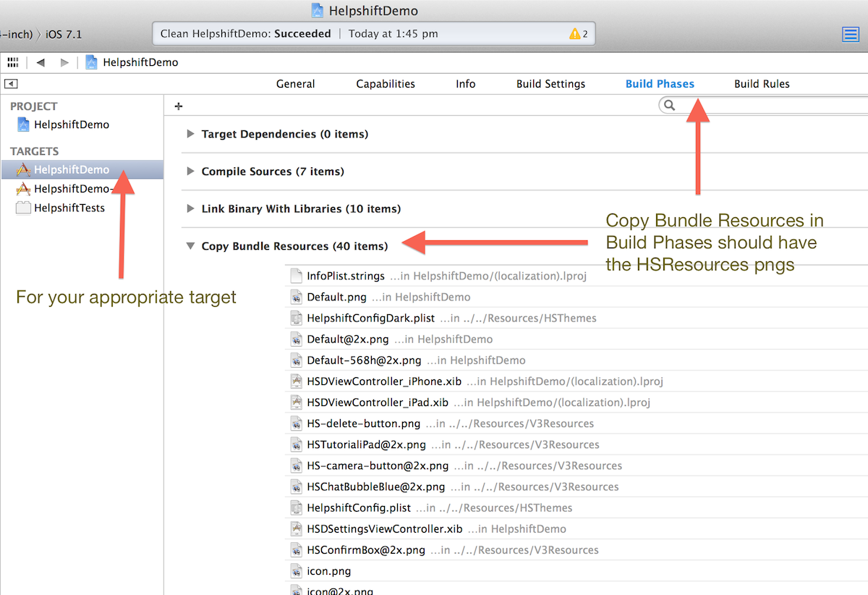This screenshot has width=868, height=595.
Task: Toggle the editor layout icon at top right
Action: (851, 34)
